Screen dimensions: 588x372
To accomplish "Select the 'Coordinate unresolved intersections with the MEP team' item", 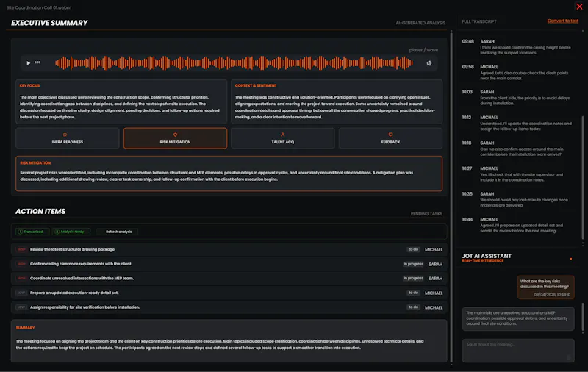I will pos(229,278).
